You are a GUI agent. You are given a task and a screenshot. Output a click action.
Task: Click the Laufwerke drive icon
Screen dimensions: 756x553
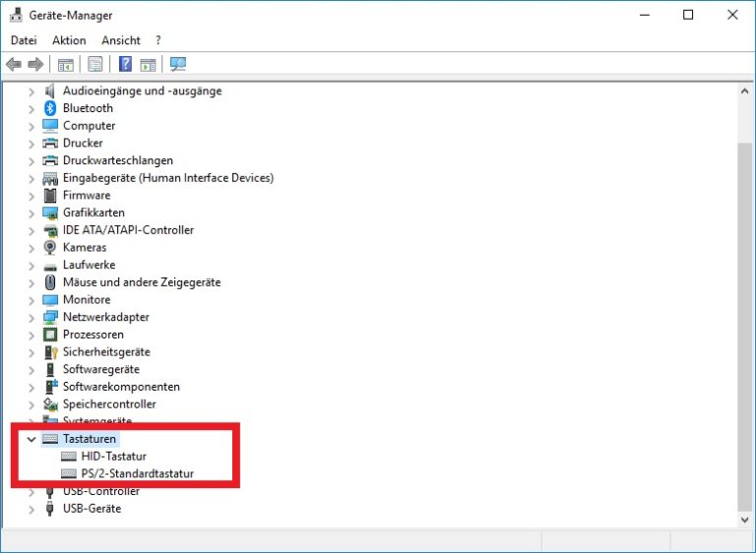(x=50, y=266)
